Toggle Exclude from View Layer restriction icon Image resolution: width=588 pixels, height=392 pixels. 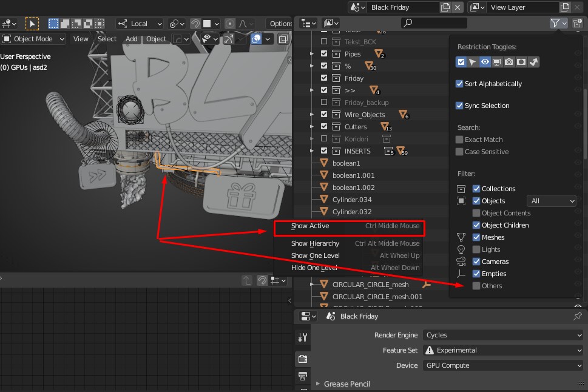461,62
